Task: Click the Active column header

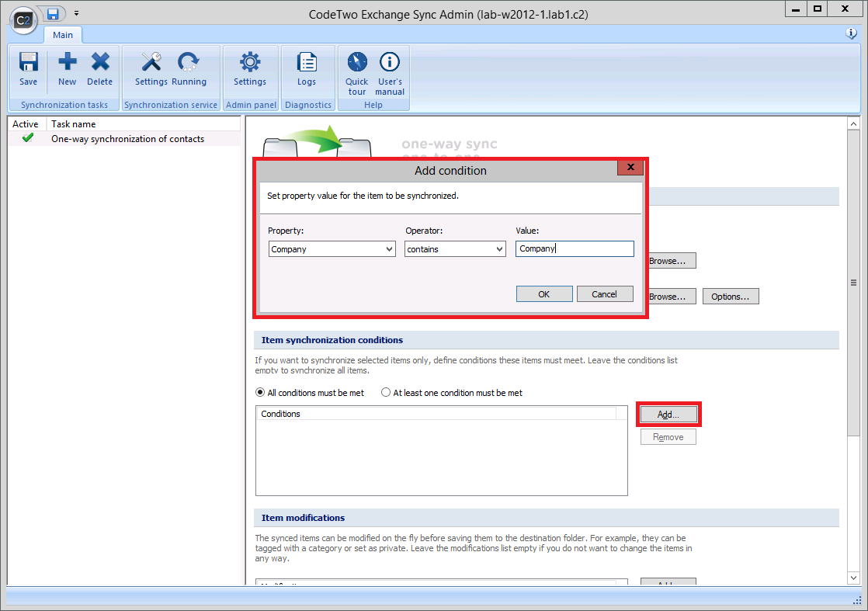Action: pos(26,124)
